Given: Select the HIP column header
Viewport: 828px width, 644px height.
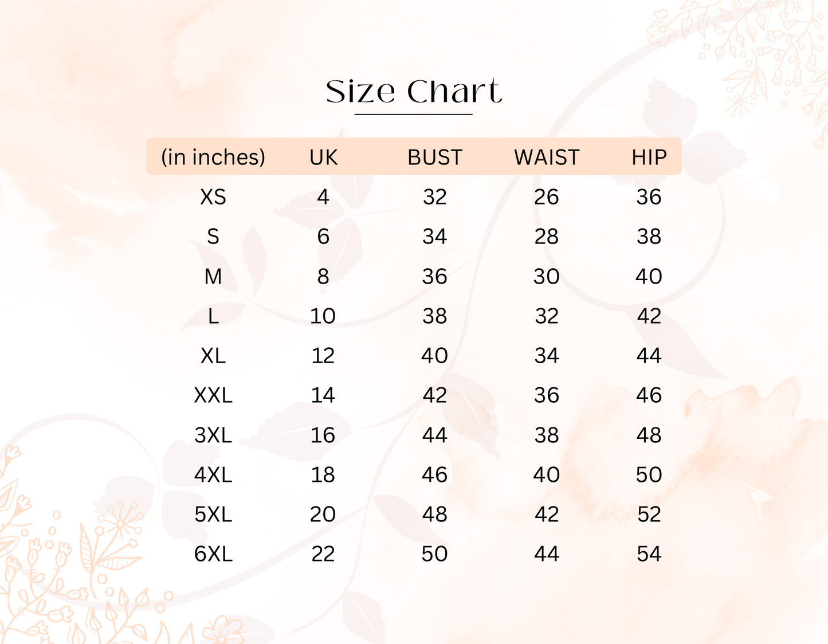Looking at the screenshot, I should pos(649,158).
